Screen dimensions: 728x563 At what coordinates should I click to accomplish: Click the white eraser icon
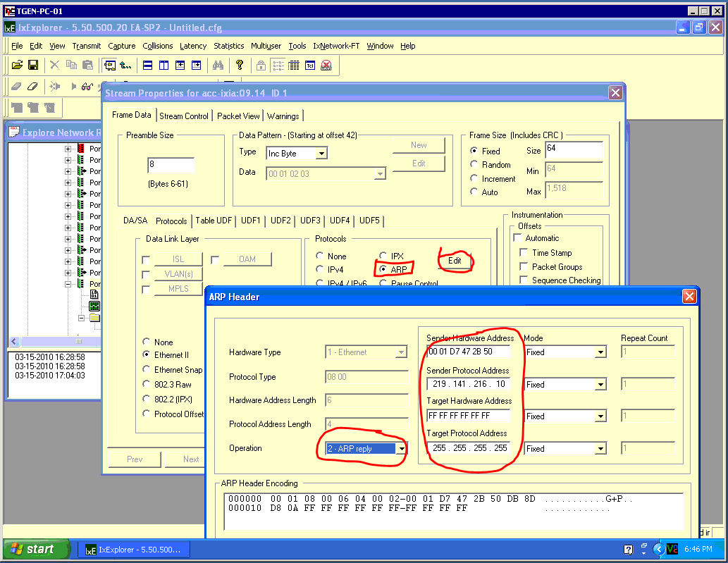click(32, 87)
